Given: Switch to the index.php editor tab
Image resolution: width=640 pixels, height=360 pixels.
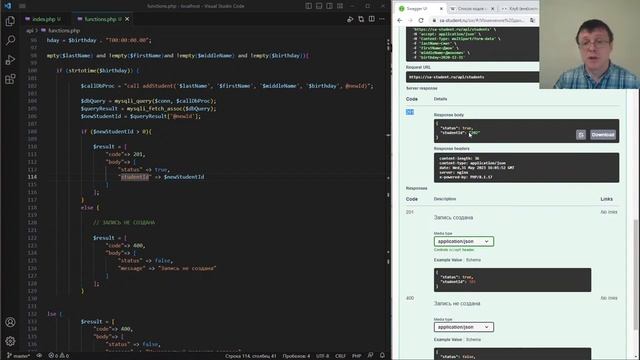Looking at the screenshot, I should click(43, 19).
